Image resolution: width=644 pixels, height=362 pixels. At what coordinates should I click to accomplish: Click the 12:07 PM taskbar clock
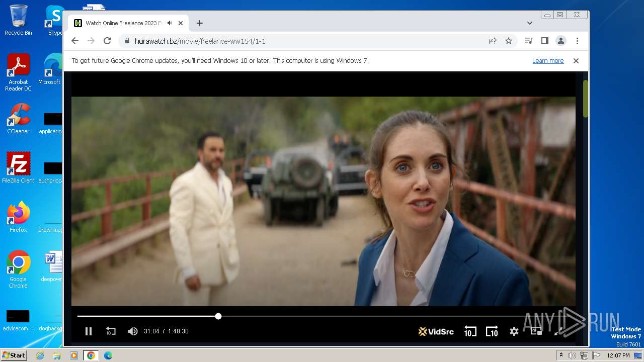pos(618,355)
